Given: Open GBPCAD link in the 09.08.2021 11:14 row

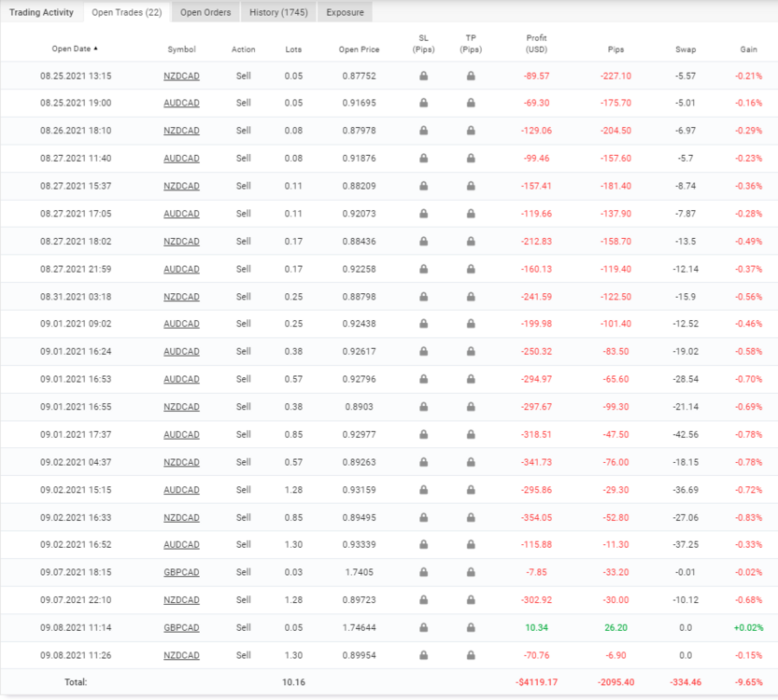Looking at the screenshot, I should click(x=181, y=628).
